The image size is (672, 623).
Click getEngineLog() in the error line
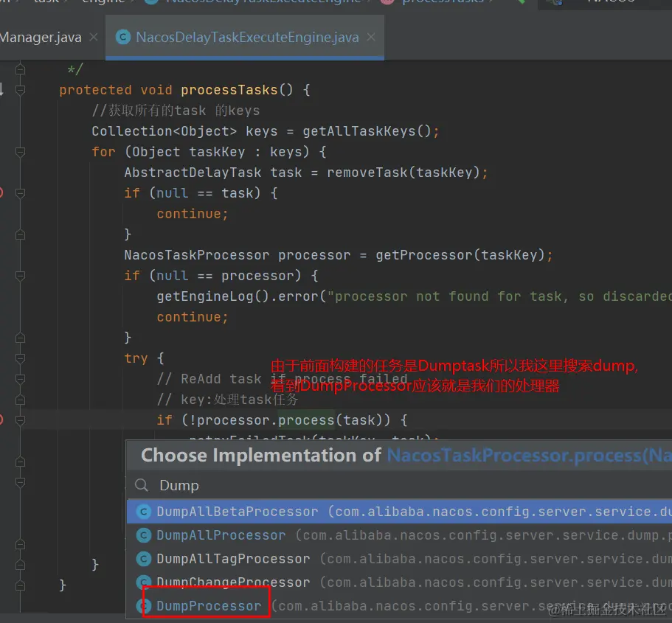point(212,296)
